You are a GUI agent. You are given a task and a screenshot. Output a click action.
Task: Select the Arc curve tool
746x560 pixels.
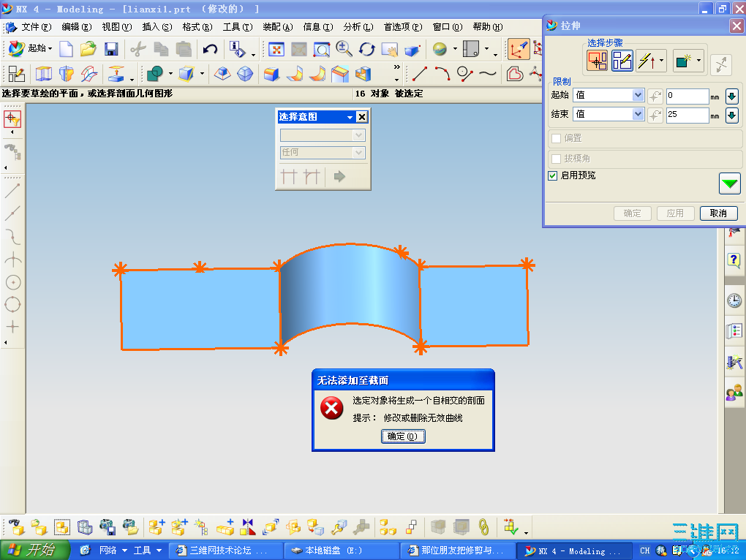[442, 74]
